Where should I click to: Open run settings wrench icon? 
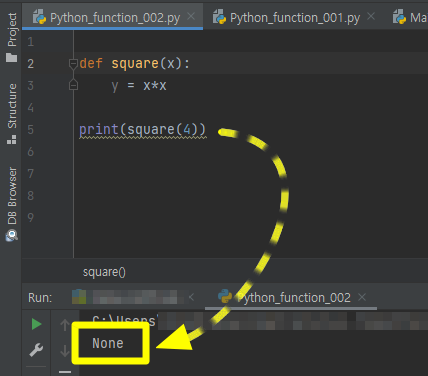(x=36, y=350)
